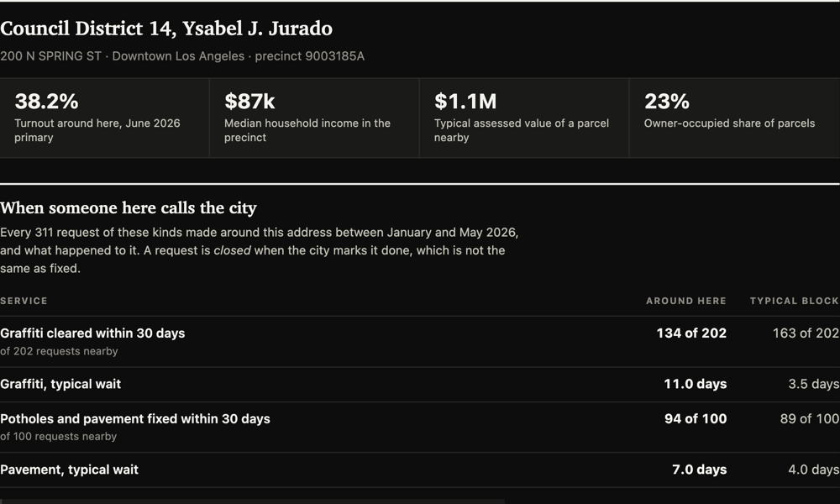Select the 23% owner-occupied share card
The image size is (840, 504).
point(734,118)
